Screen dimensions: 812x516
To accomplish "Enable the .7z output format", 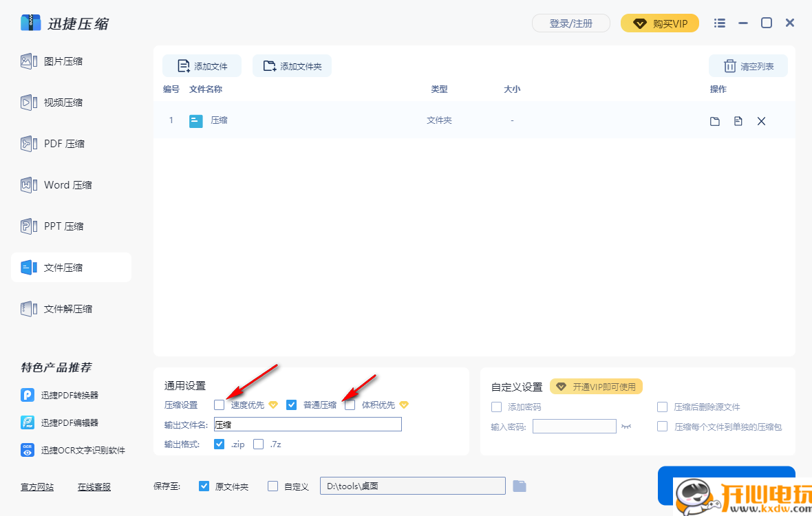I will pyautogui.click(x=258, y=444).
